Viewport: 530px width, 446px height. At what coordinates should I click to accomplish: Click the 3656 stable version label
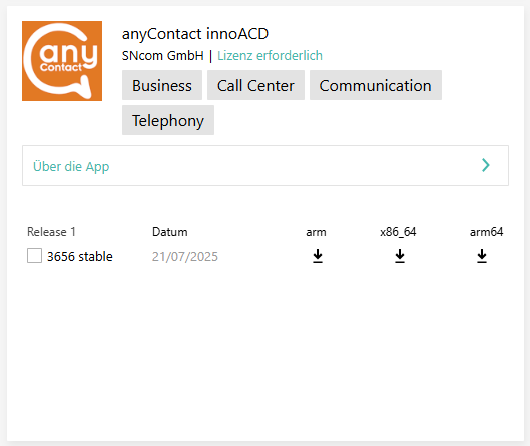coord(80,257)
